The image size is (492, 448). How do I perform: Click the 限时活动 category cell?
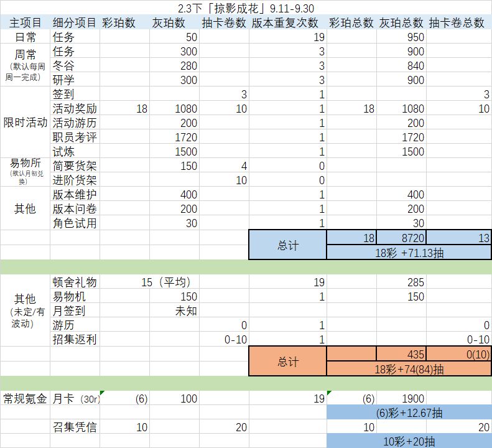25,122
